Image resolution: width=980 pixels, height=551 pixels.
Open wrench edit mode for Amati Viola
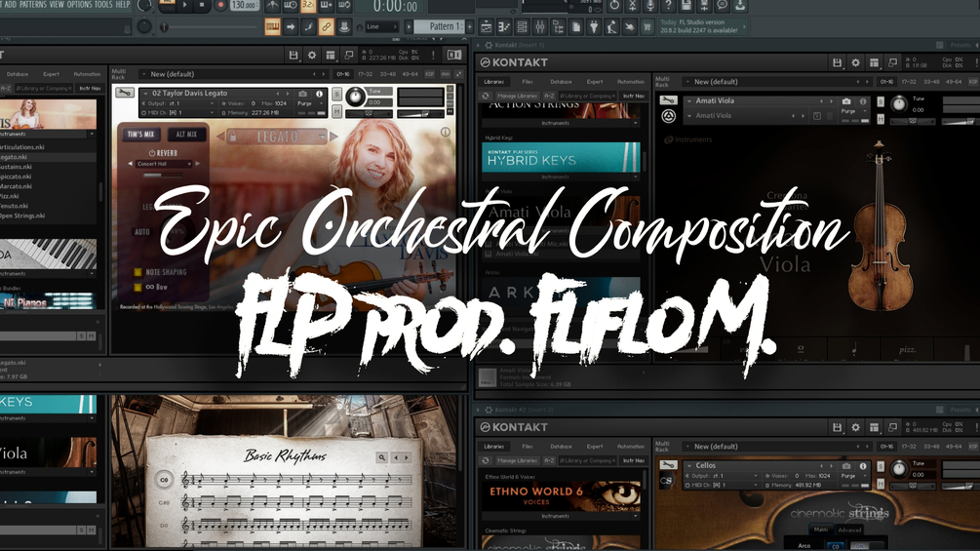click(x=668, y=100)
